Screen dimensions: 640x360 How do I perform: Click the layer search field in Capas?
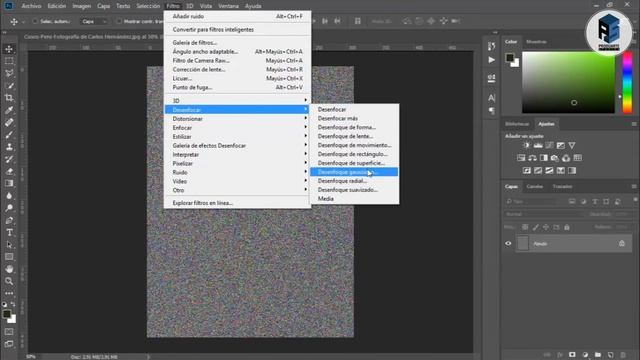535,201
